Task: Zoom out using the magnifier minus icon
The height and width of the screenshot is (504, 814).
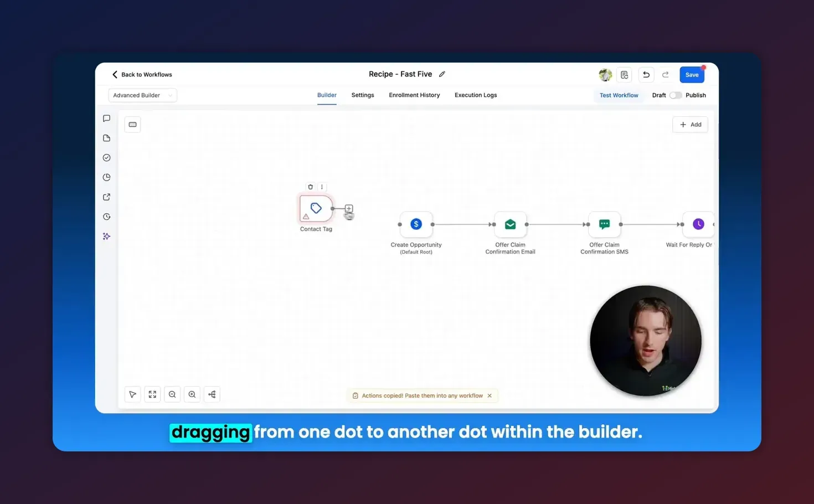Action: tap(172, 394)
